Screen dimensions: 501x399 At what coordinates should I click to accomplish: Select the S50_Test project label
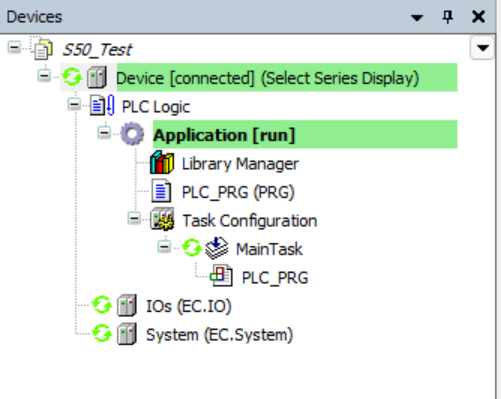point(97,50)
